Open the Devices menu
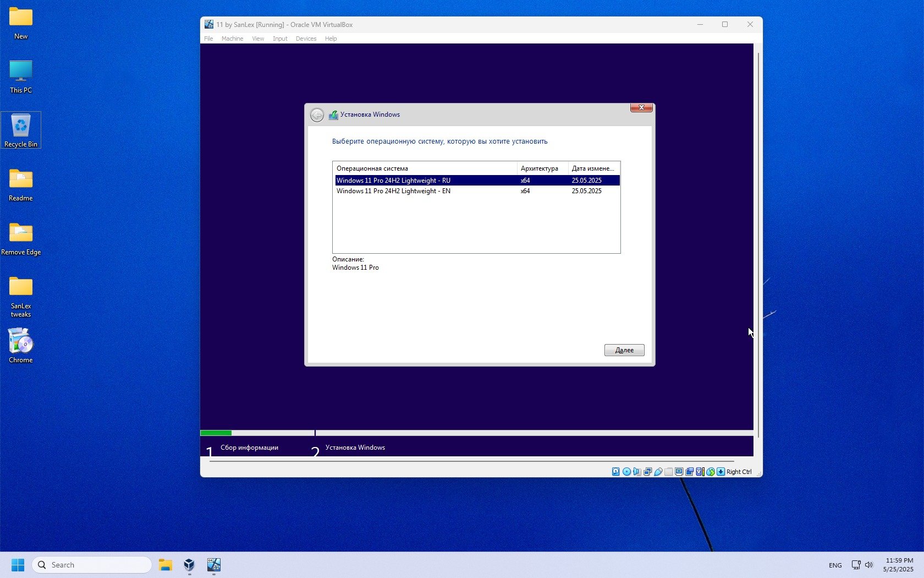Image resolution: width=924 pixels, height=578 pixels. coord(306,39)
